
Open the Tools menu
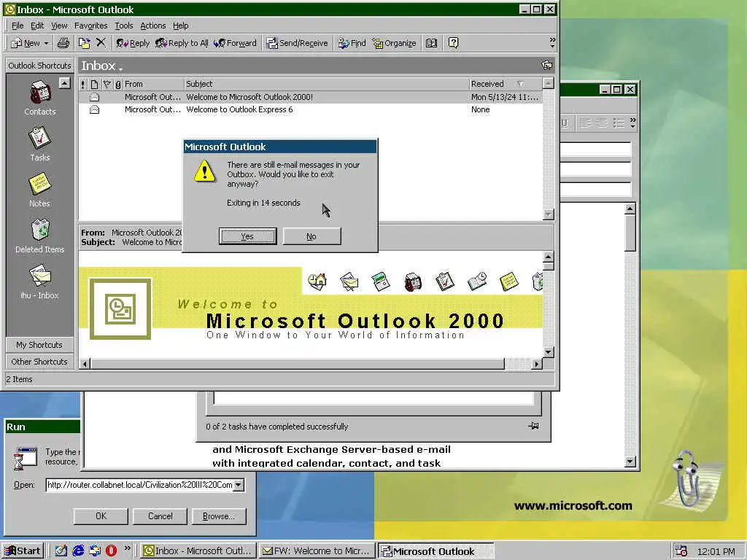click(x=124, y=26)
